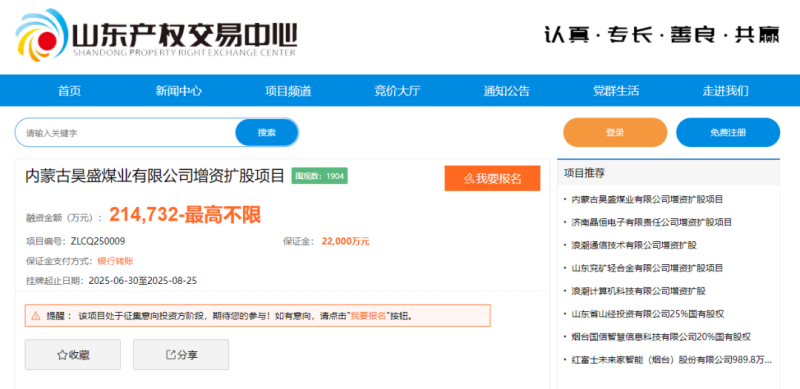The image size is (800, 389).
Task: Open 党群生活 navigation item
Action: pos(616,91)
